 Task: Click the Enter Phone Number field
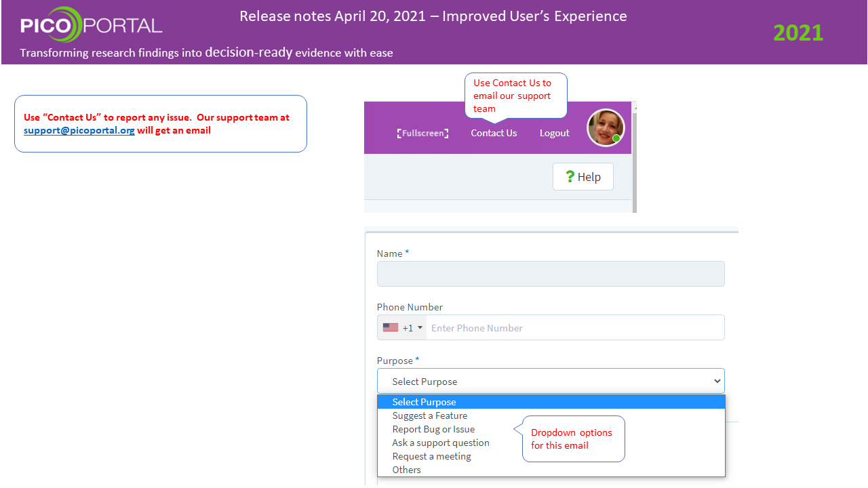(575, 327)
